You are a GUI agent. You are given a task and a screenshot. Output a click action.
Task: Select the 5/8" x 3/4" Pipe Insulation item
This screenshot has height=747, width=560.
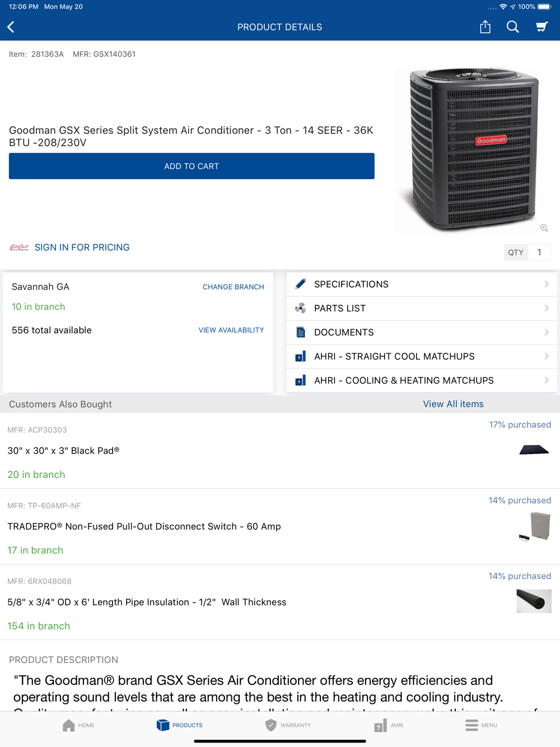(280, 602)
